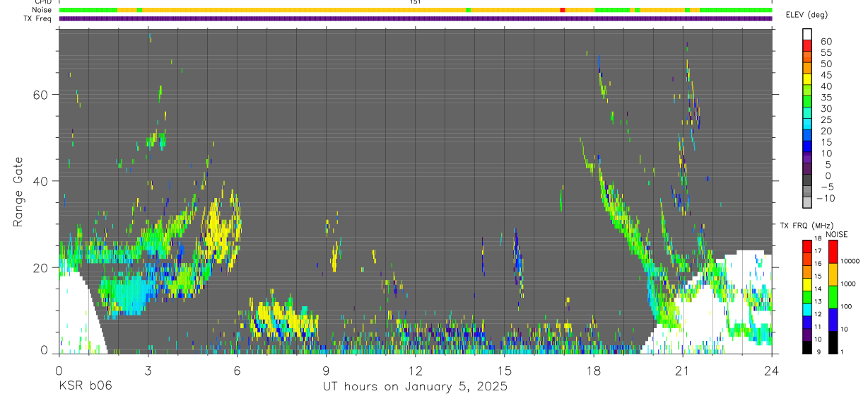The height and width of the screenshot is (401, 868).
Task: Click the Range Gate axis title
Action: pyautogui.click(x=19, y=191)
